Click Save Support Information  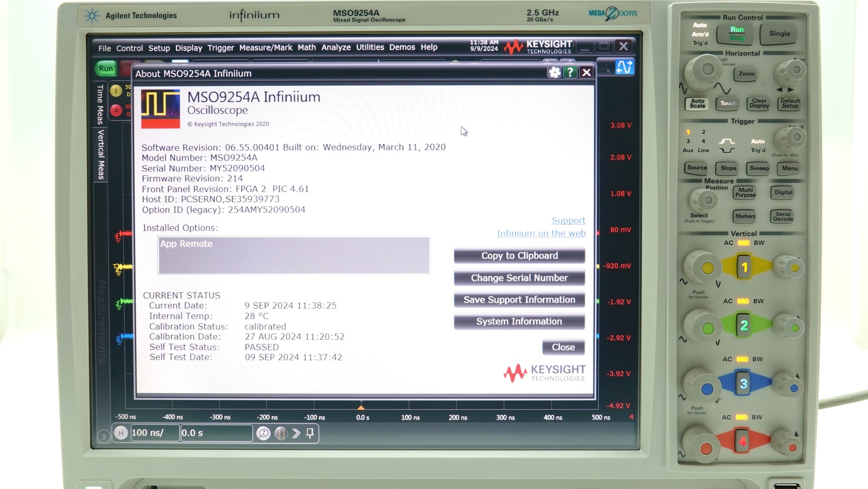point(519,300)
